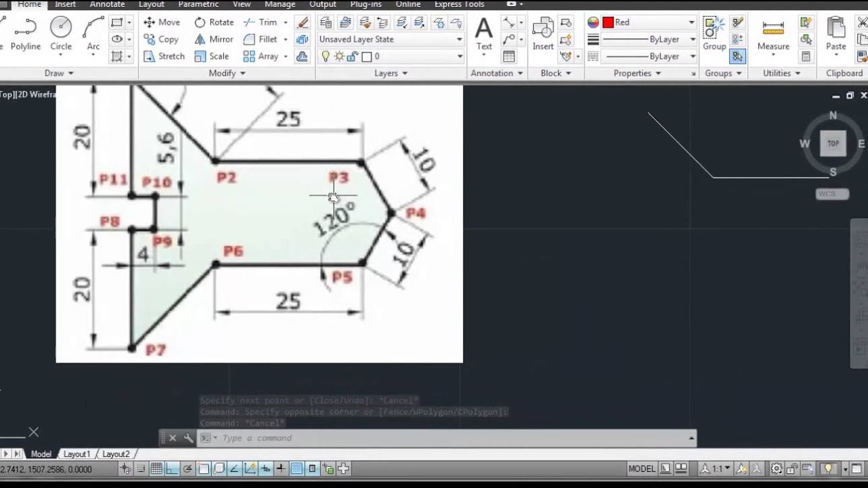The image size is (868, 488).
Task: Expand the command line history arrow
Action: point(692,438)
